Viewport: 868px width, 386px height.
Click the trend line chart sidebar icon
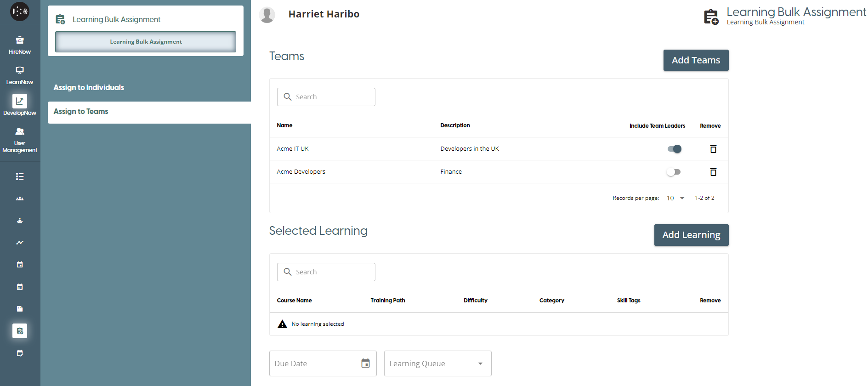click(20, 243)
